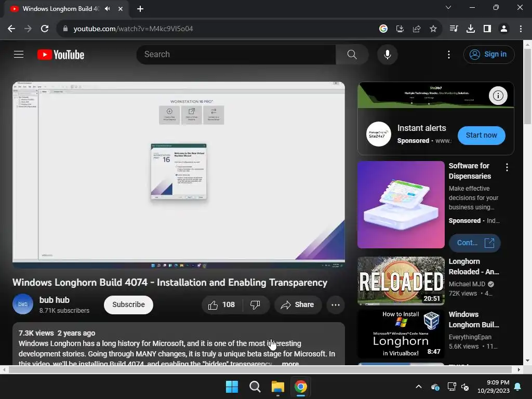Open Longhorn Reloaded video title
Screen dimensions: 532x399
474,267
